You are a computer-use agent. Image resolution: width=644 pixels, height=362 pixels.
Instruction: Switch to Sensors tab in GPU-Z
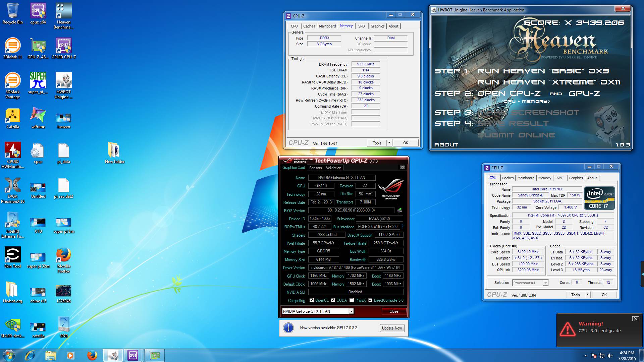coord(315,168)
